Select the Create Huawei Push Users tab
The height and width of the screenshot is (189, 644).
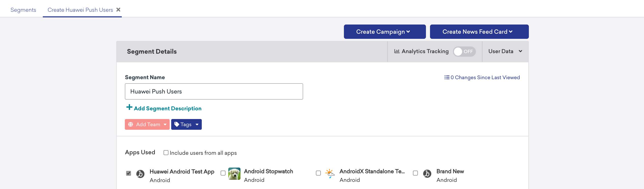(80, 10)
